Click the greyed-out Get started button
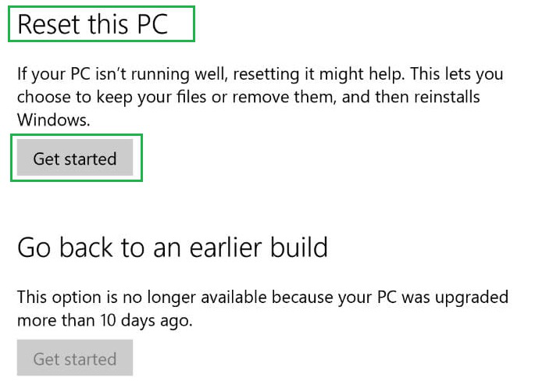Screen dimensions: 560x392 pyautogui.click(x=75, y=358)
